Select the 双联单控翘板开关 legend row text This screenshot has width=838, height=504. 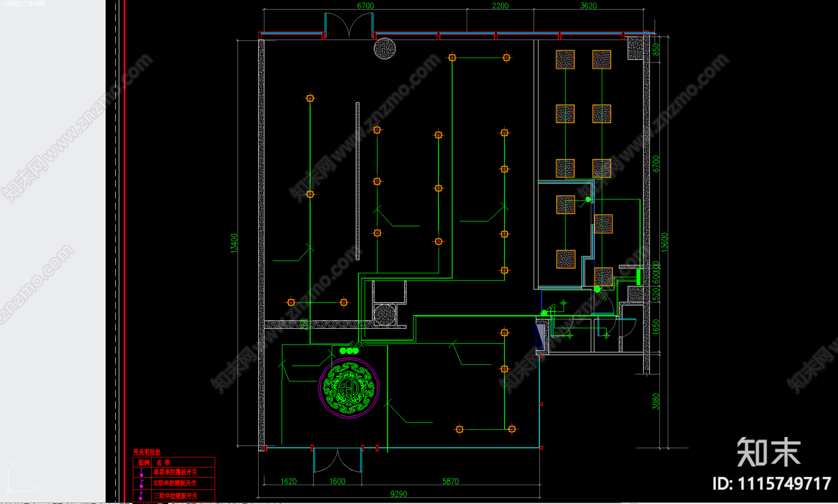(175, 484)
